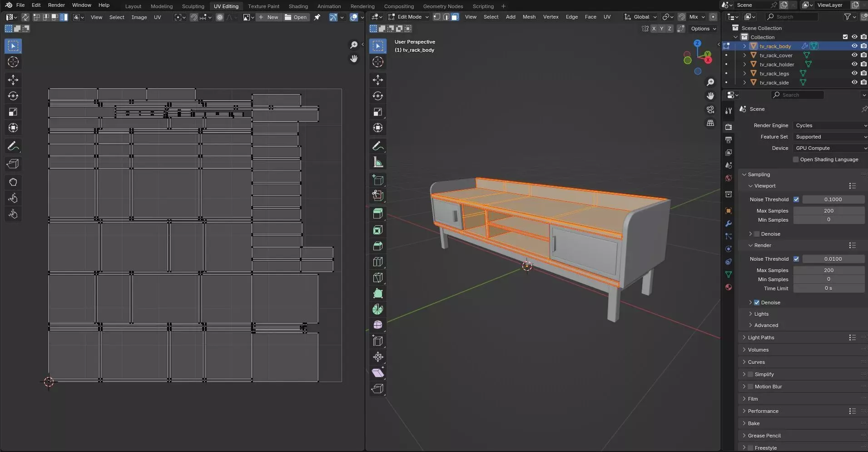
Task: Click New image button in UV editor
Action: pyautogui.click(x=268, y=17)
